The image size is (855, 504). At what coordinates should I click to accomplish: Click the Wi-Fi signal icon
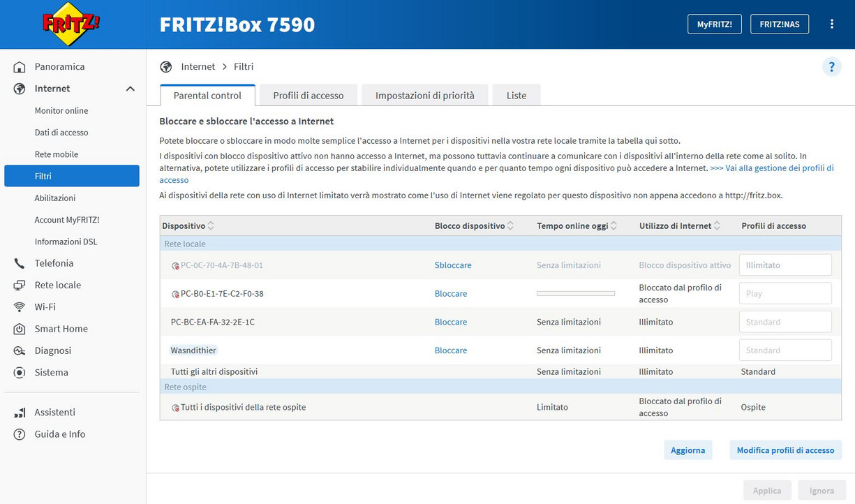(x=20, y=307)
